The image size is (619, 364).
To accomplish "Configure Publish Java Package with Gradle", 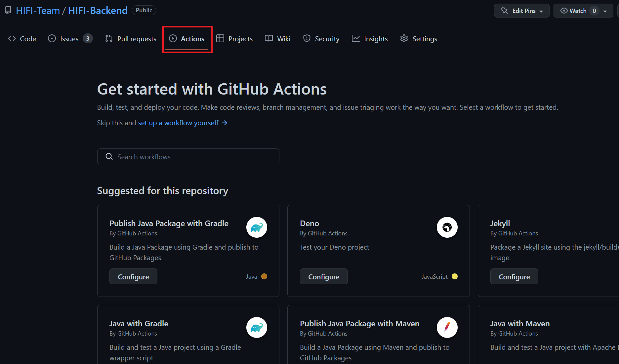I will pyautogui.click(x=133, y=276).
